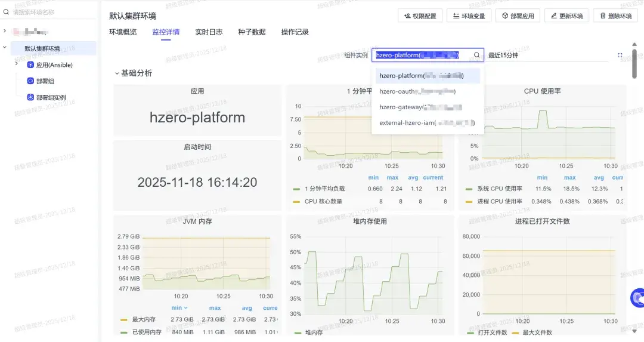Open the floating blue assistant button

click(x=638, y=298)
